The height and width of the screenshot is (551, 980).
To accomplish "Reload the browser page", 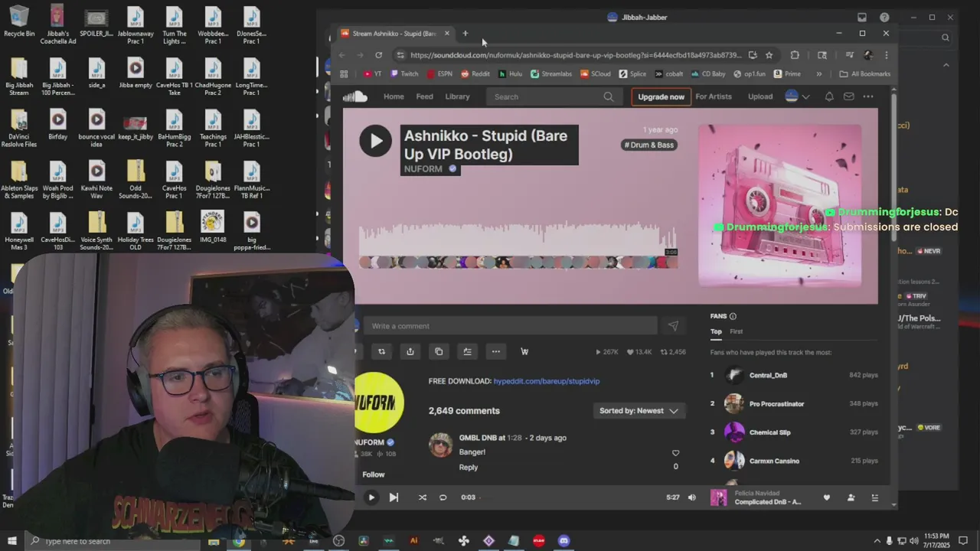I will coord(378,55).
